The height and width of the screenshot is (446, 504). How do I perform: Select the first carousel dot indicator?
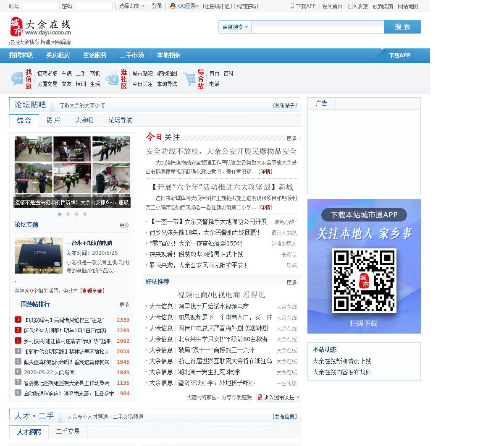tap(60, 214)
